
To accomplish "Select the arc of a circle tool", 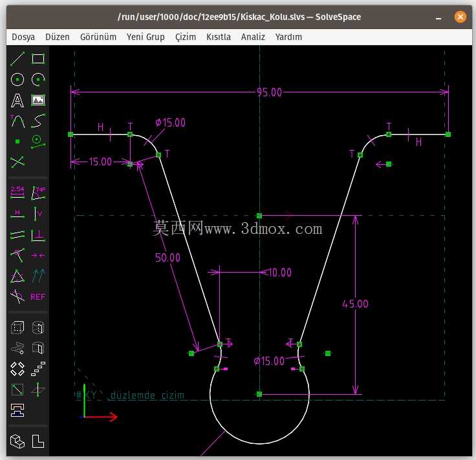I will [x=38, y=79].
